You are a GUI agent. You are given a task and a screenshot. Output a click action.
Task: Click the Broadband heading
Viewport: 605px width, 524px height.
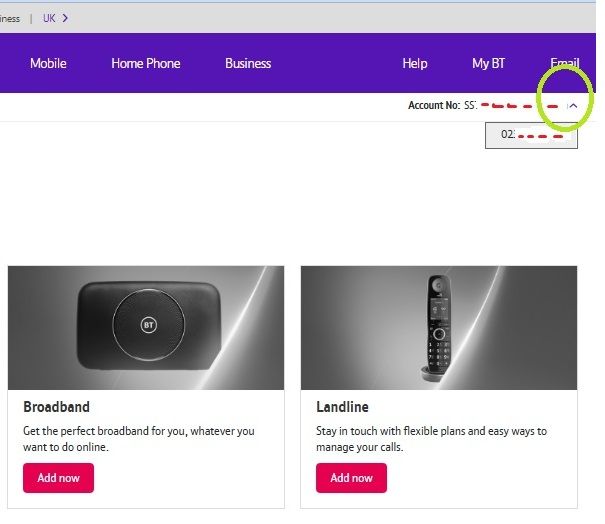[x=56, y=407]
